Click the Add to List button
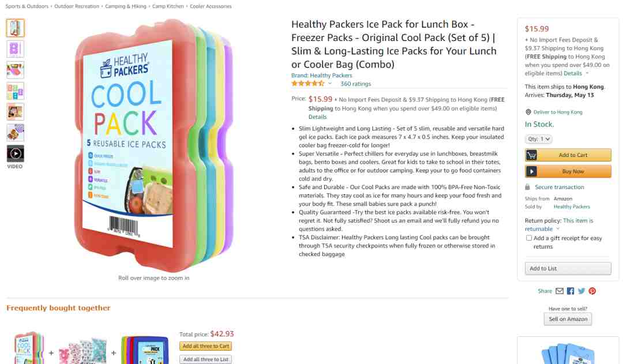Image resolution: width=623 pixels, height=364 pixels. (x=568, y=269)
